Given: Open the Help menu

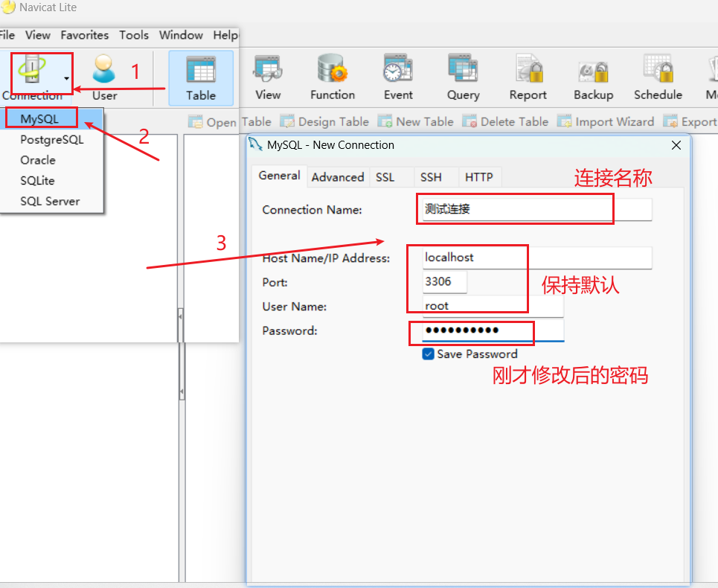Looking at the screenshot, I should [225, 35].
